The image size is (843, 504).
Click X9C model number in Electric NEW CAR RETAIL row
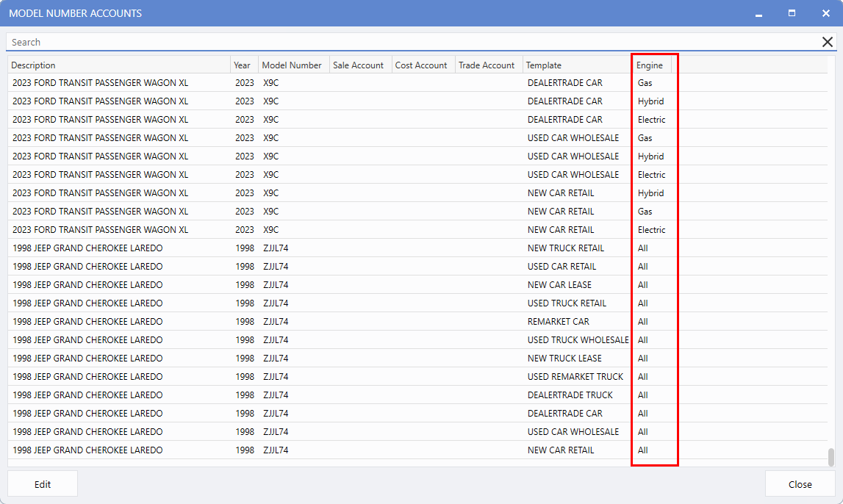[x=271, y=230]
